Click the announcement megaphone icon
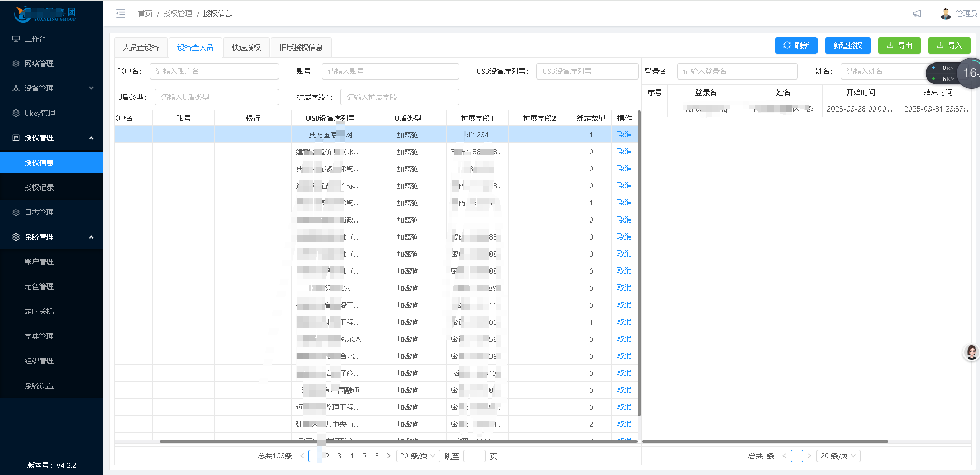The height and width of the screenshot is (475, 980). (x=917, y=13)
